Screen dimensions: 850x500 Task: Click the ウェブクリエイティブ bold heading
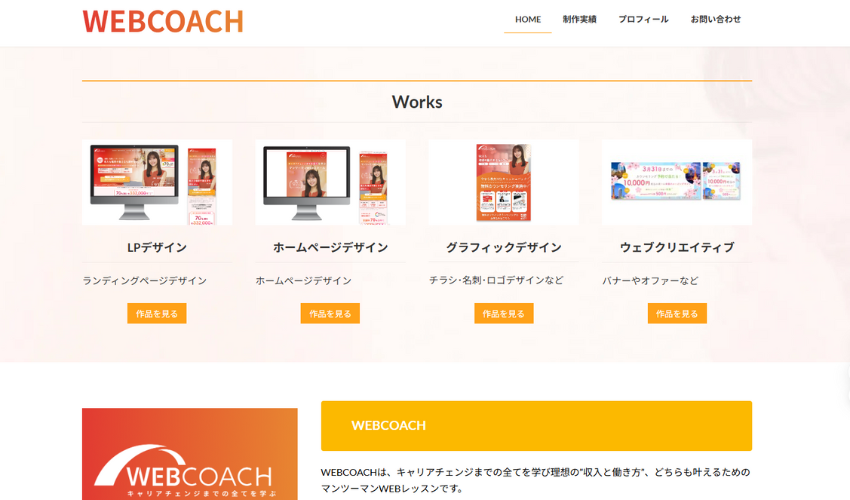coord(676,247)
